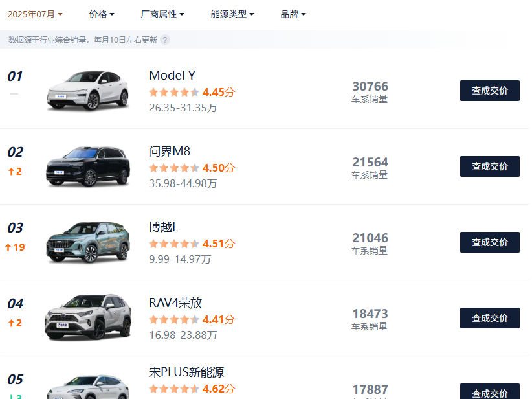Screen dimensions: 532x399
Task: Click the sales figure 30766
Action: point(370,86)
